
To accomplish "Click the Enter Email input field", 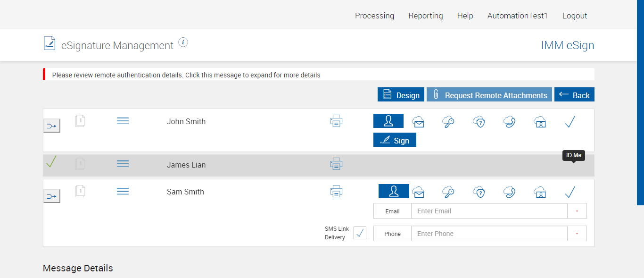I will 489,211.
